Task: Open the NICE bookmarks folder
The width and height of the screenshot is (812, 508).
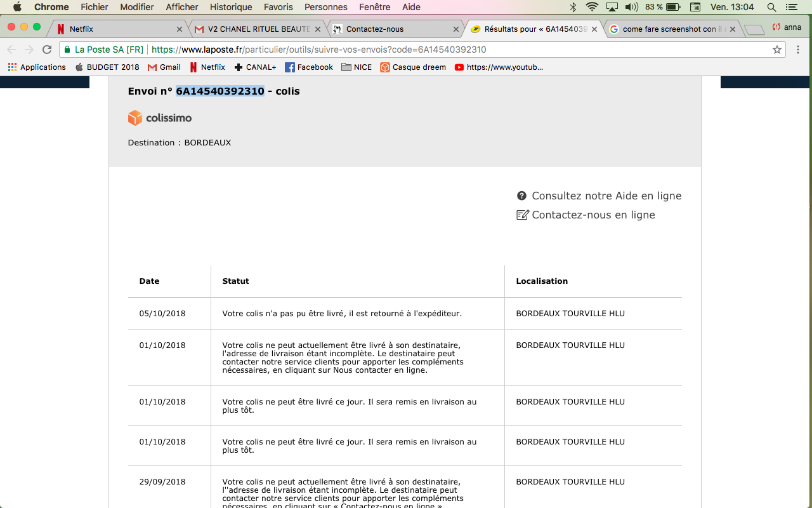Action: [x=357, y=67]
